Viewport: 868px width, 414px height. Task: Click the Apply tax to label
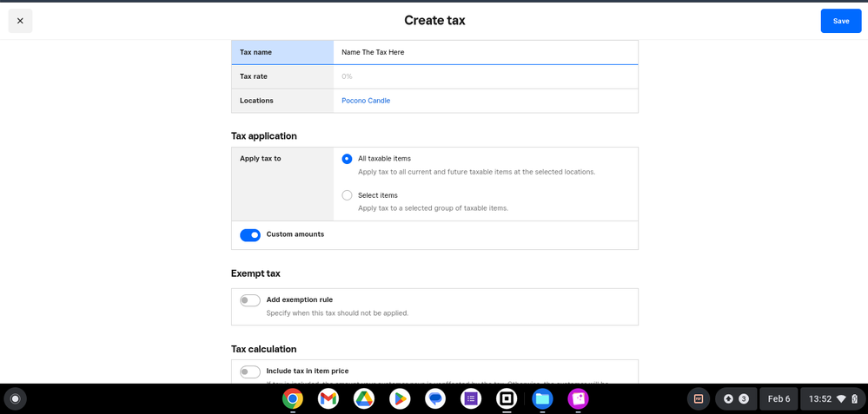[x=260, y=159]
